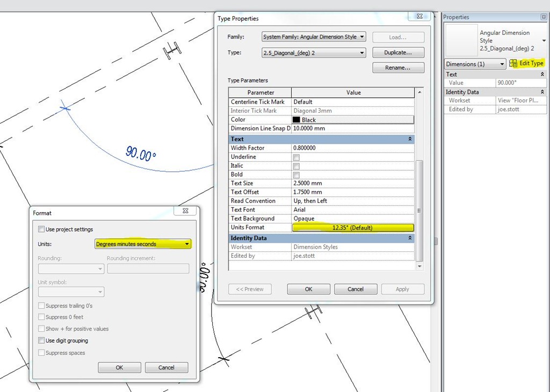Collapse the Text section in Type Parameters

coord(410,139)
